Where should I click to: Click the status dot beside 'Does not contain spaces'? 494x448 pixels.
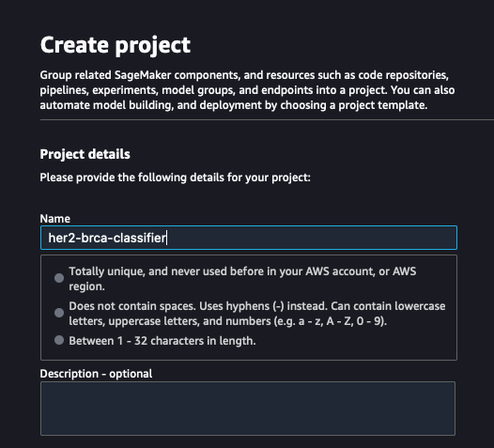[59, 313]
